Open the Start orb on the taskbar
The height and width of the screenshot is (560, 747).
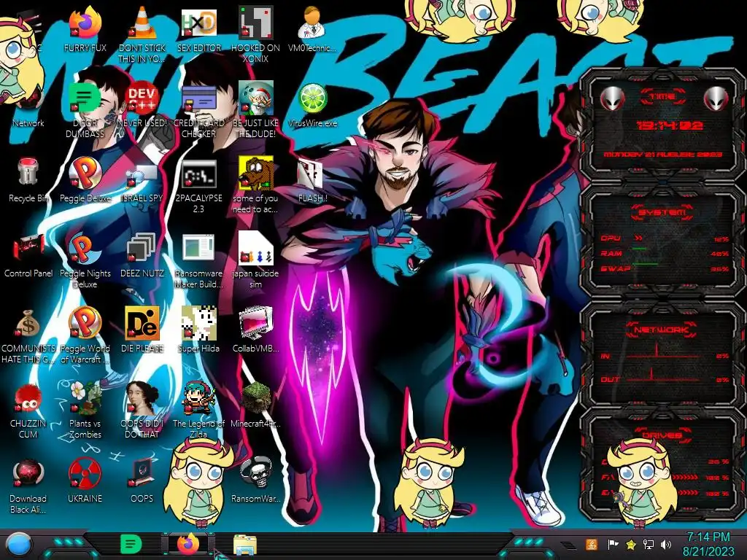(19, 545)
